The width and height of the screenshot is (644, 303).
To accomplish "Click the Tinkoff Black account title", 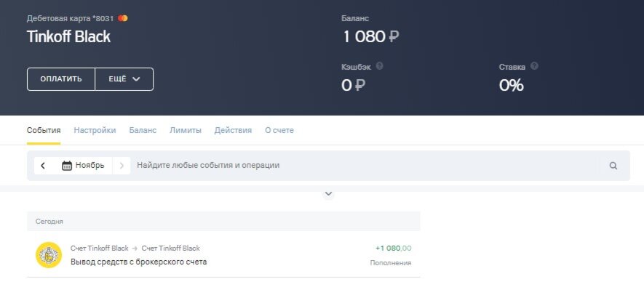I will point(68,36).
